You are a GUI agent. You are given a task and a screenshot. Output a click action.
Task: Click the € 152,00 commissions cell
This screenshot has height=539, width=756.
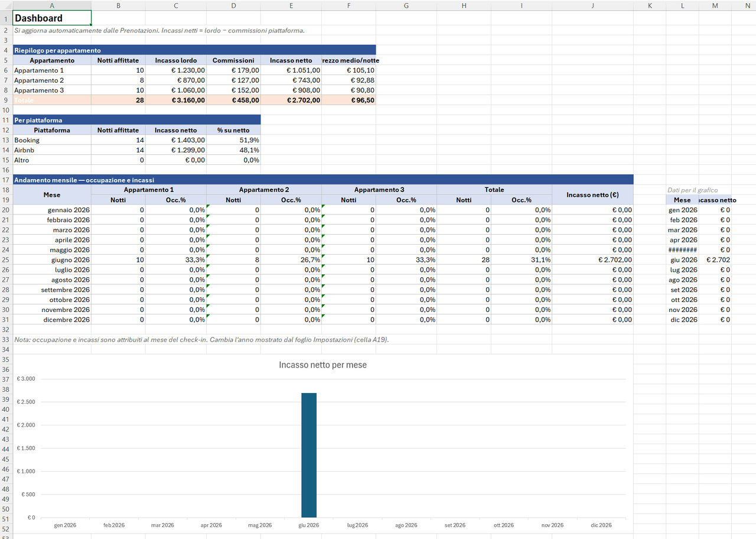pos(233,90)
